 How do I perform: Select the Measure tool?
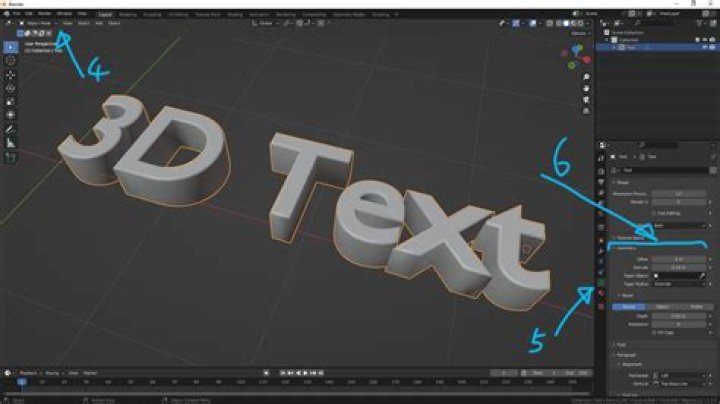tap(11, 143)
